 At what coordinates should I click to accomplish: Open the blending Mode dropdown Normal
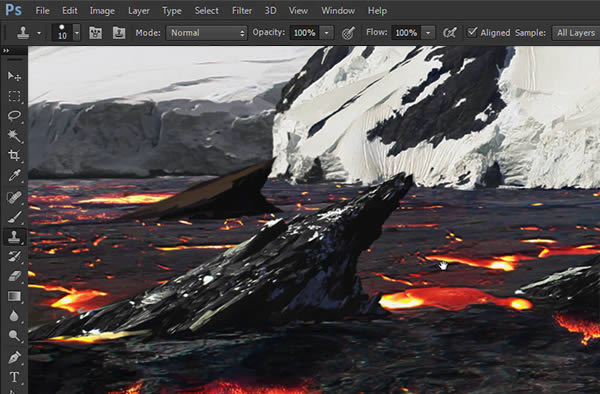click(207, 33)
